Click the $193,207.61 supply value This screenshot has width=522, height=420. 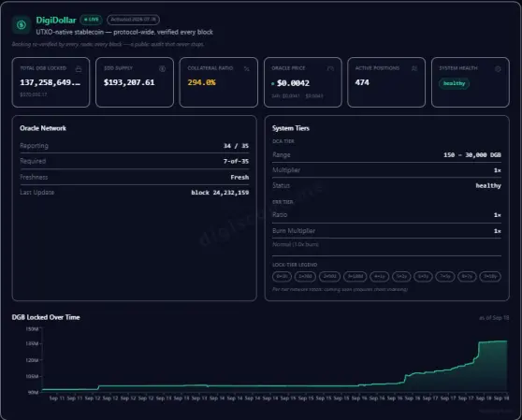[129, 82]
